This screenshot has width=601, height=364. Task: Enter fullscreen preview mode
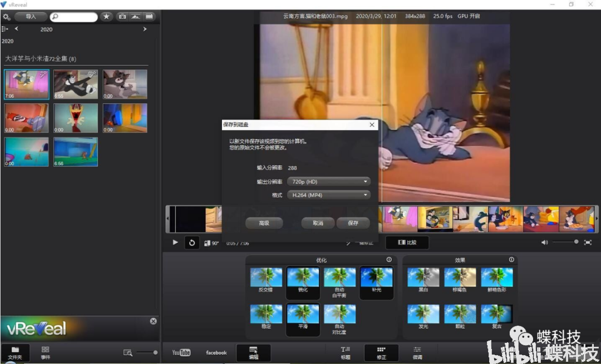[x=588, y=242]
